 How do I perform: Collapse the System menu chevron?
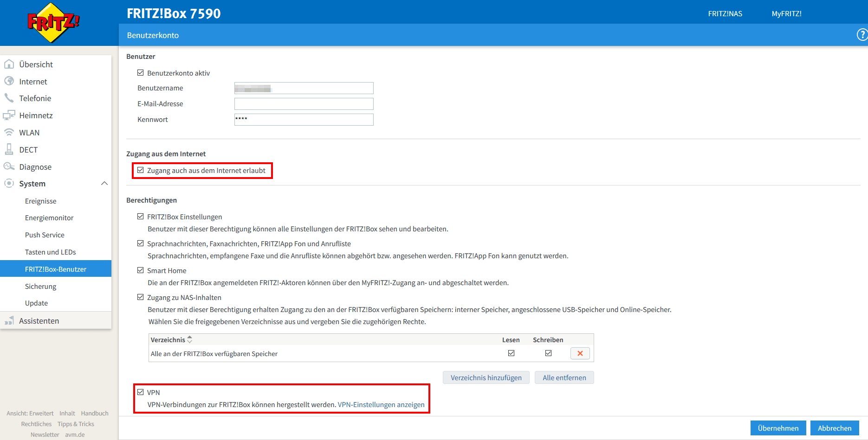point(104,183)
